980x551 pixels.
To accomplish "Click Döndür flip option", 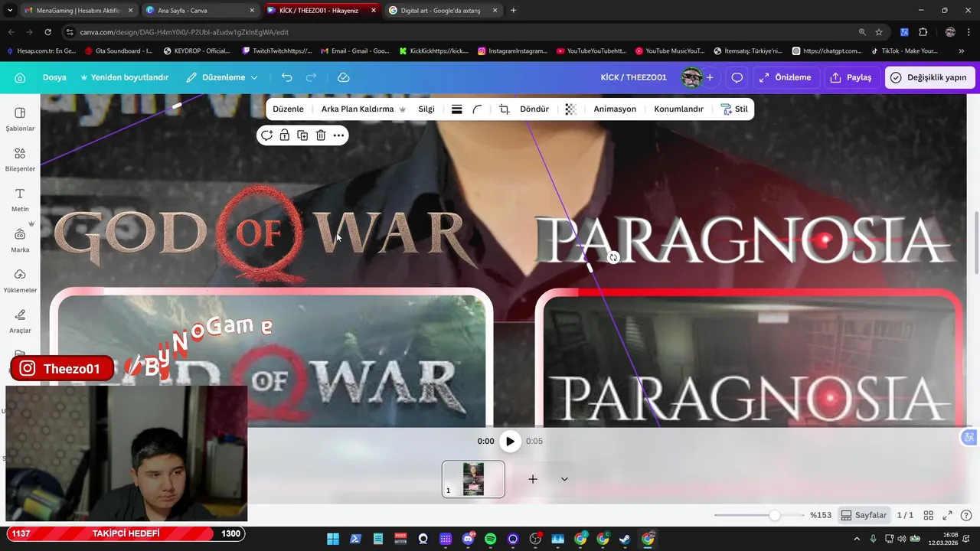I will click(534, 109).
